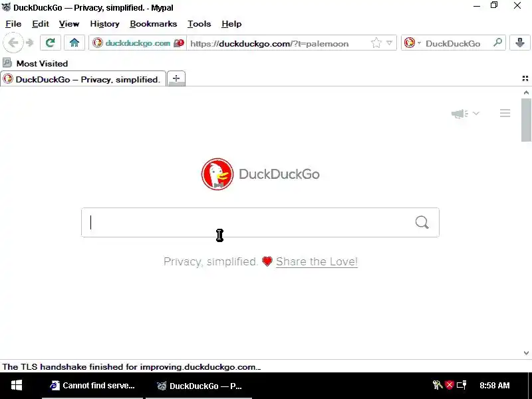Open the URL history dropdown arrow
This screenshot has height=399, width=532.
pyautogui.click(x=390, y=43)
